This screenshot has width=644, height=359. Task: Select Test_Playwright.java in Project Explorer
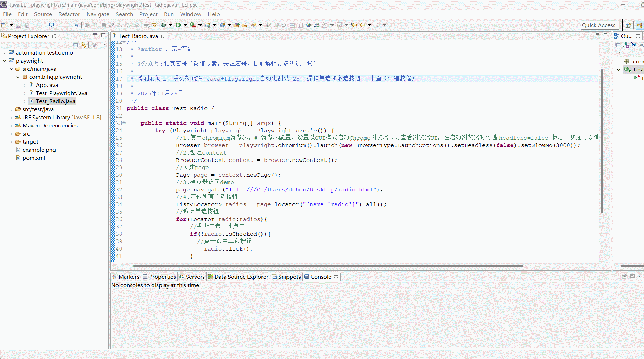click(x=61, y=93)
